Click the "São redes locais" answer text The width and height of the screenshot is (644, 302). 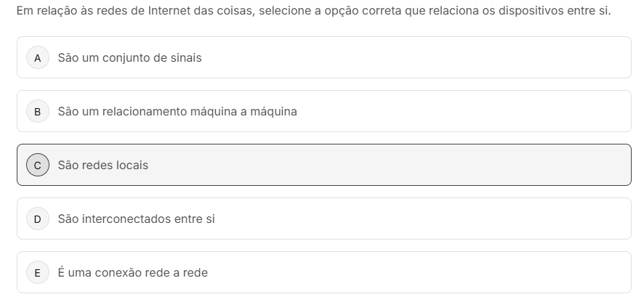tap(102, 165)
